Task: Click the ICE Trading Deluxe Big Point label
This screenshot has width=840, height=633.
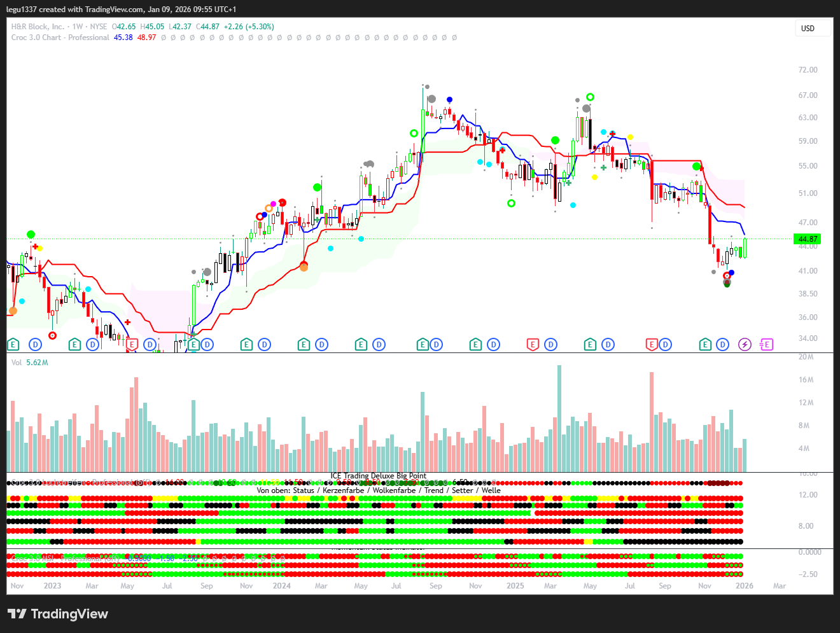Action: 378,476
